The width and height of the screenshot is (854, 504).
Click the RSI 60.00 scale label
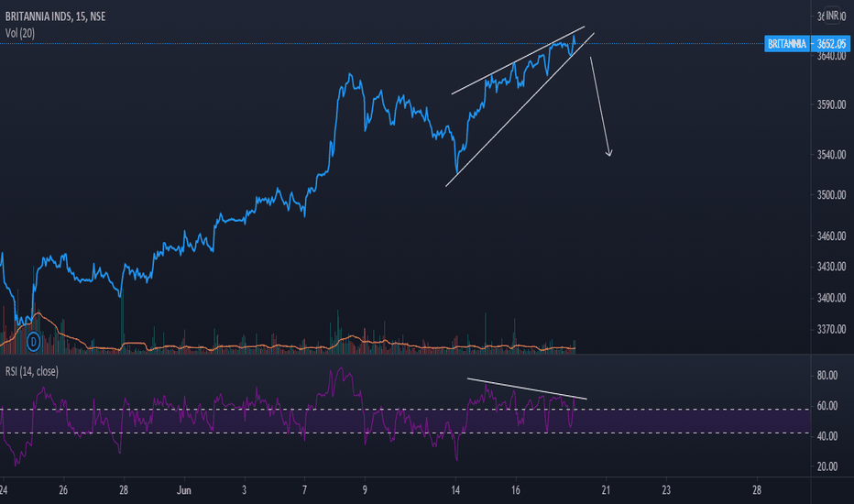coord(827,406)
